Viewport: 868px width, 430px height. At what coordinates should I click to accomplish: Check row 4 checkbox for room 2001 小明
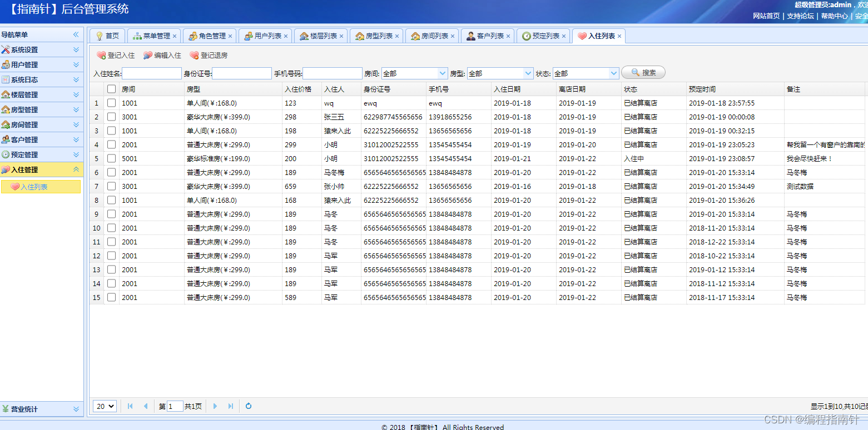click(x=112, y=144)
